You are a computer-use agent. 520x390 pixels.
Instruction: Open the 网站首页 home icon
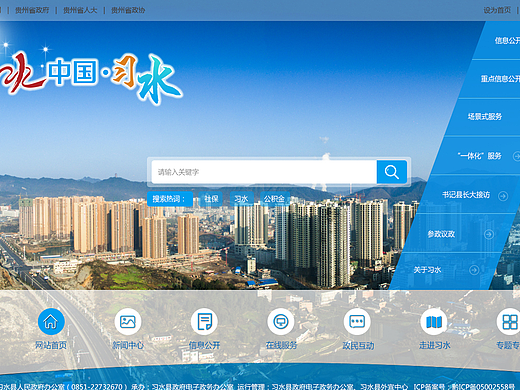[51, 322]
